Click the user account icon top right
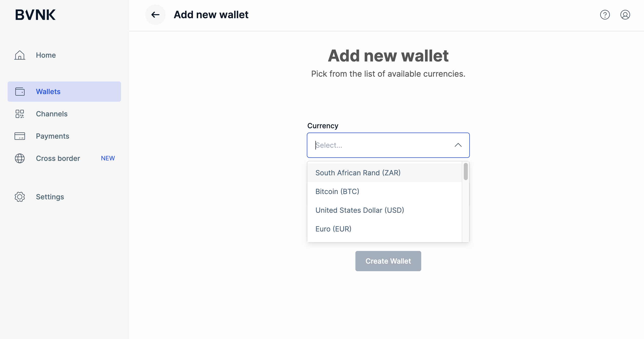 [625, 15]
